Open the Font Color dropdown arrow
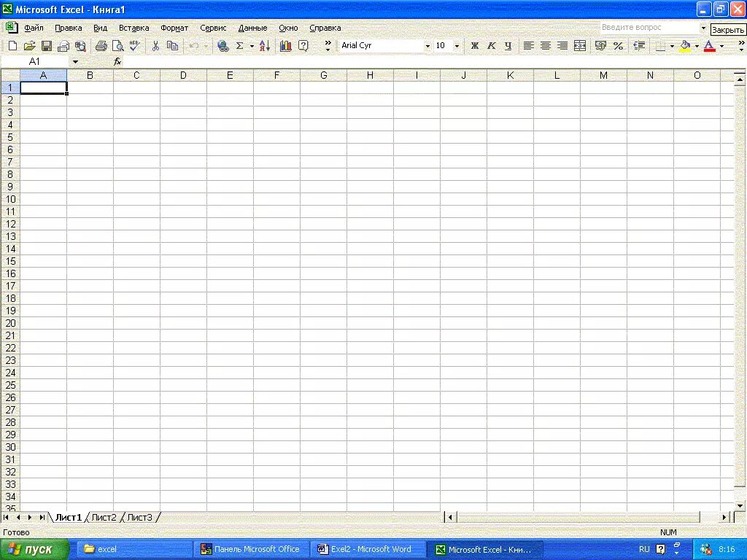The height and width of the screenshot is (560, 747). click(x=721, y=46)
